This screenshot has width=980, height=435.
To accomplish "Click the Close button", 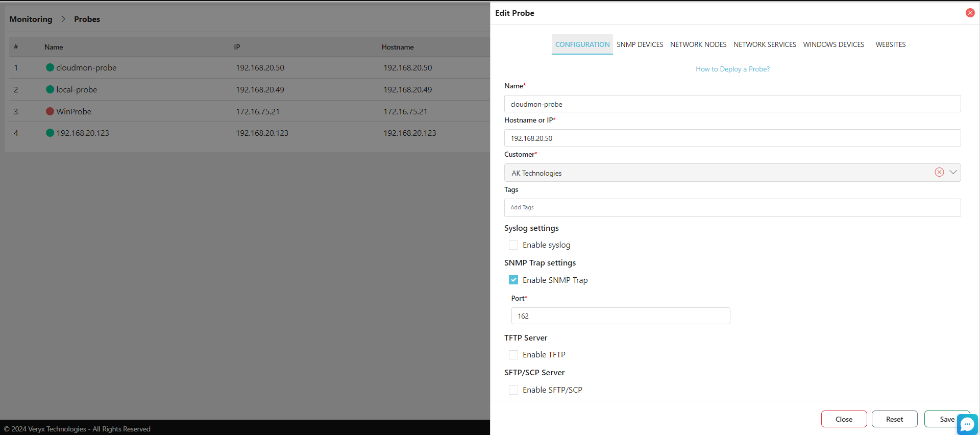I will pos(844,419).
